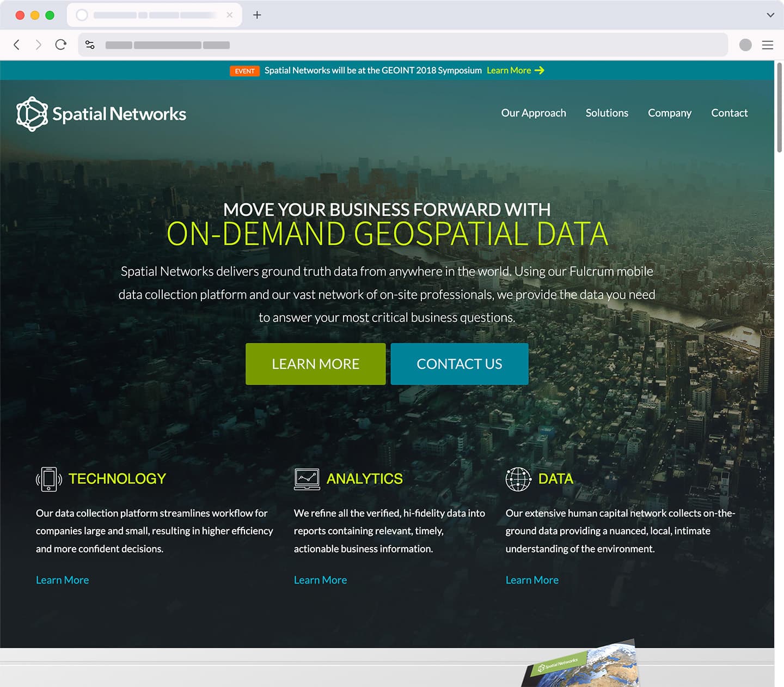This screenshot has width=784, height=687.
Task: Open site settings icon in address bar
Action: pyautogui.click(x=90, y=45)
